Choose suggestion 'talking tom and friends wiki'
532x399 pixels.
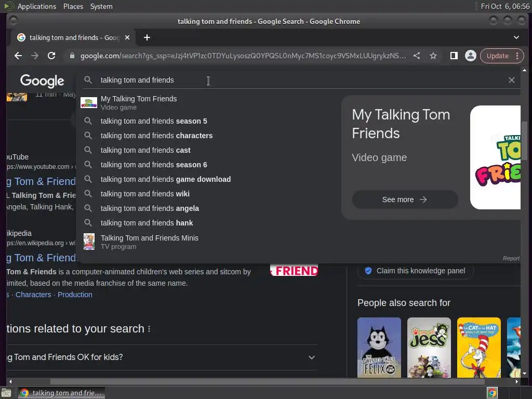pyautogui.click(x=209, y=194)
